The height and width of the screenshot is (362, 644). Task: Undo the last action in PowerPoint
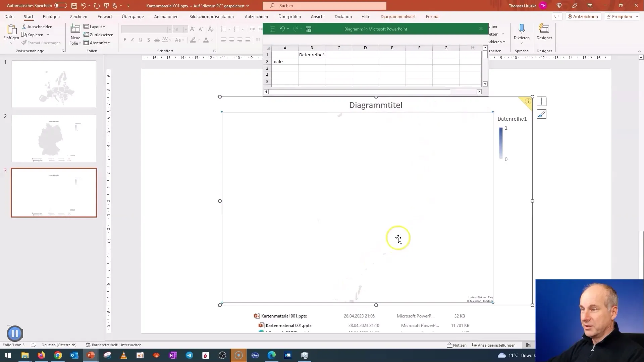pyautogui.click(x=84, y=6)
